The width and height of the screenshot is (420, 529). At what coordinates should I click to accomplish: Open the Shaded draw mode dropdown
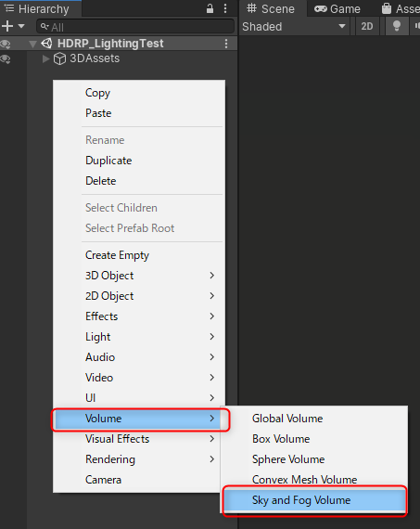(294, 26)
